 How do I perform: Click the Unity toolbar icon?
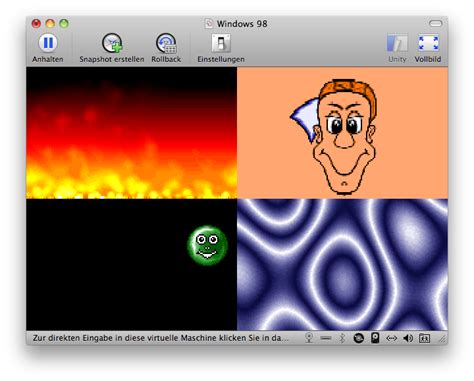(397, 43)
